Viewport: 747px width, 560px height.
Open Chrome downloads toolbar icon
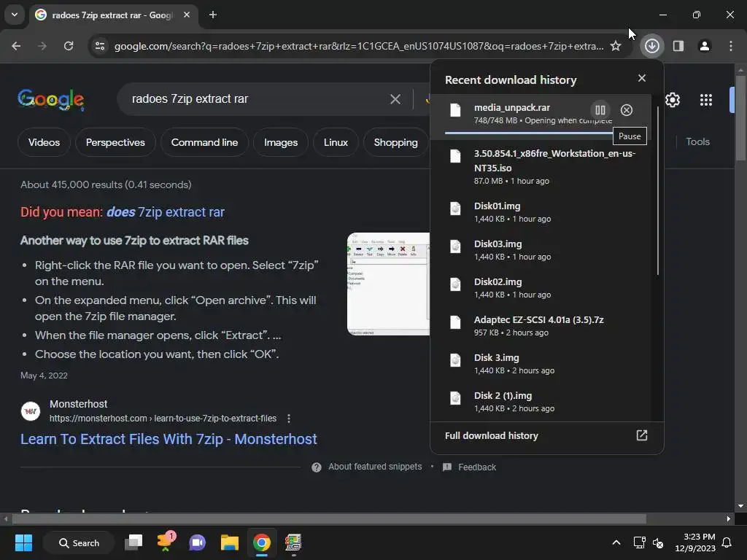(651, 46)
